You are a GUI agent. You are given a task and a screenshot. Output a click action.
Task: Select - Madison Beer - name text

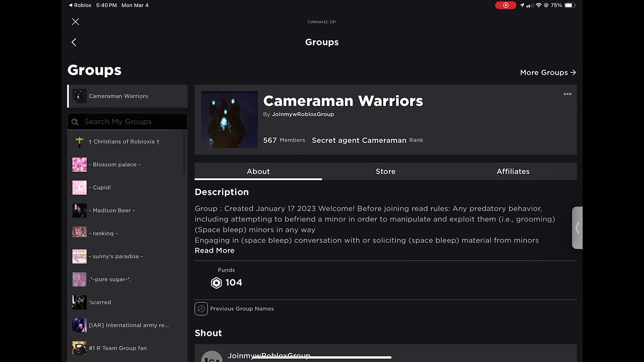[112, 211]
